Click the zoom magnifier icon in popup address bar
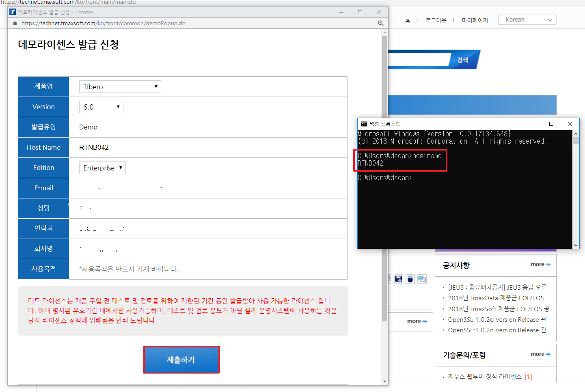Screen dimensions: 585x392 380,23
